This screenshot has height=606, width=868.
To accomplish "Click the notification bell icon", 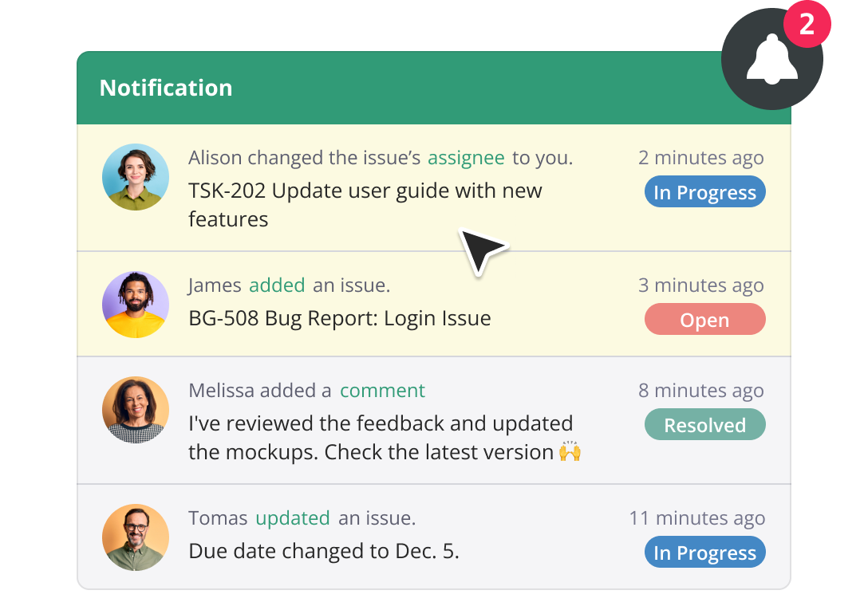I will tap(771, 61).
